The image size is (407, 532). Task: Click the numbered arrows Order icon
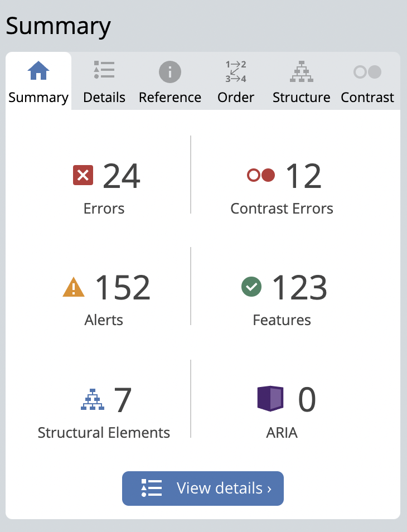(x=236, y=72)
